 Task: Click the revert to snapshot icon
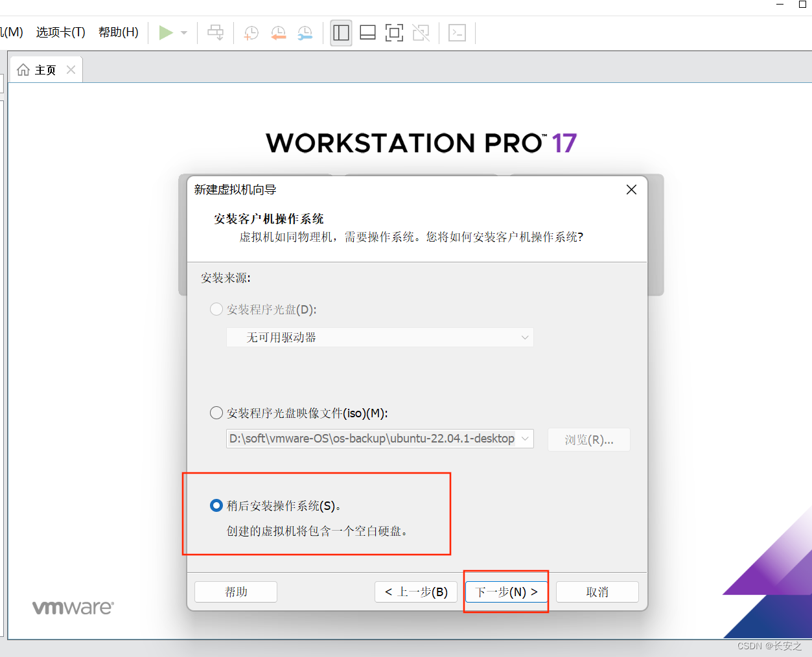278,32
